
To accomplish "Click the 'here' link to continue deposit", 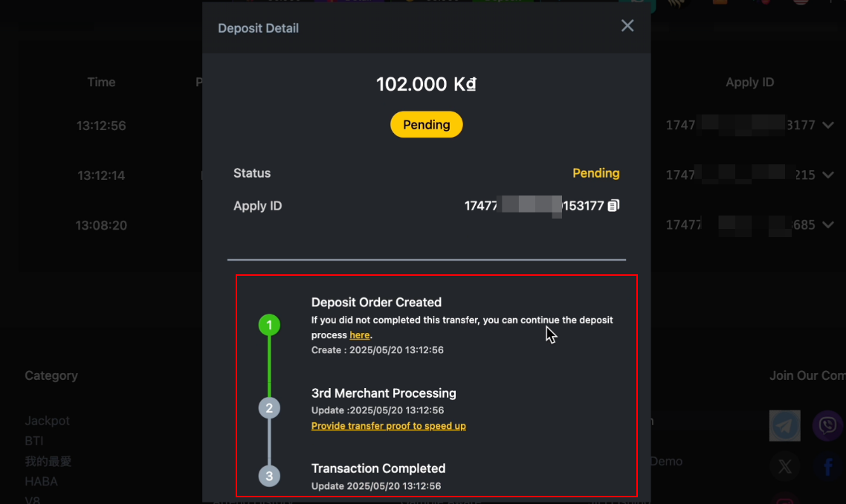I will point(360,335).
